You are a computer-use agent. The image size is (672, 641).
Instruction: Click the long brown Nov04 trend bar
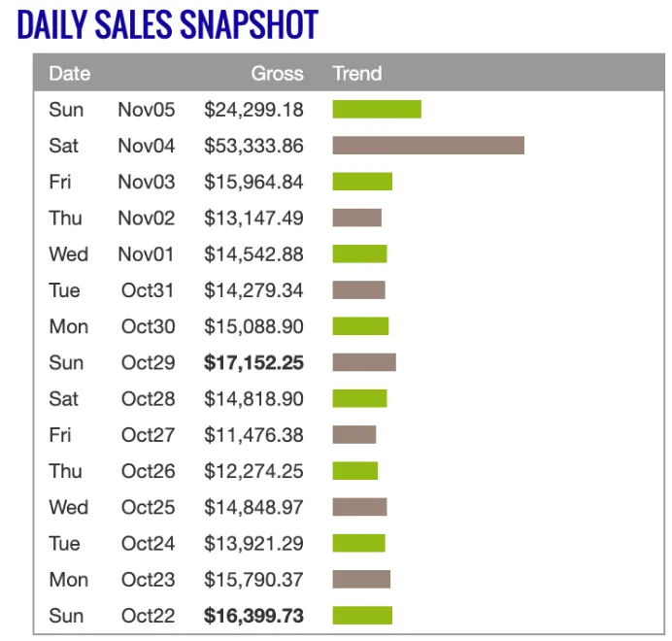pyautogui.click(x=428, y=146)
